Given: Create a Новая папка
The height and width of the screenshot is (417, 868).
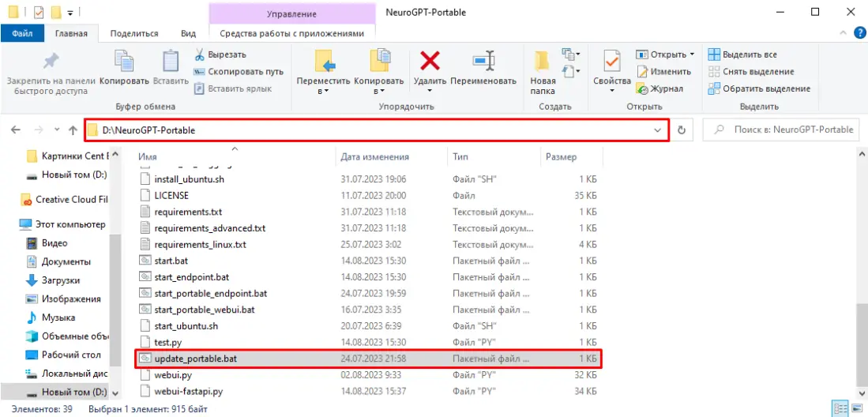Looking at the screenshot, I should click(543, 71).
